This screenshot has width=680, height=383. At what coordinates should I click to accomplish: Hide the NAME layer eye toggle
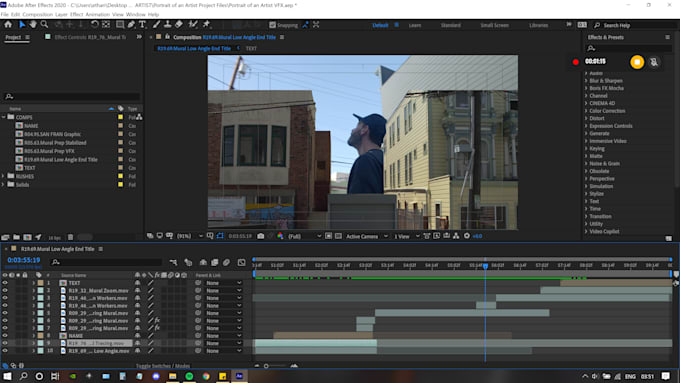click(5, 336)
